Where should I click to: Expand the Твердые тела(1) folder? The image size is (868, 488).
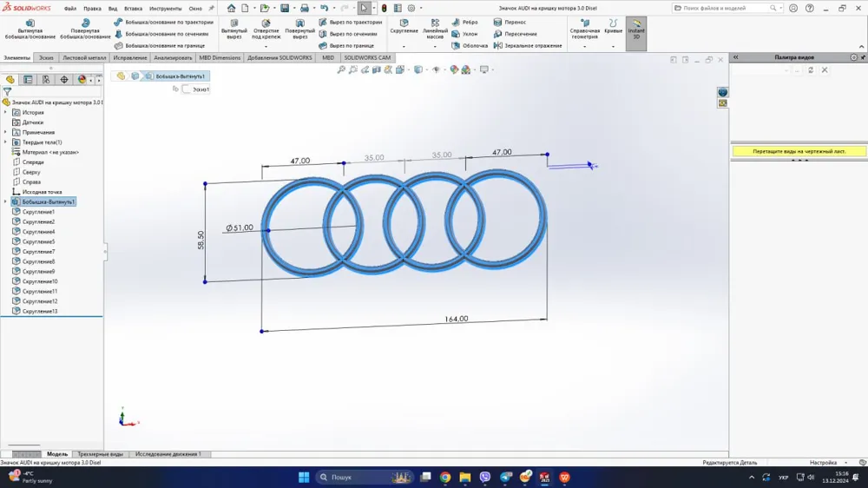pos(5,142)
